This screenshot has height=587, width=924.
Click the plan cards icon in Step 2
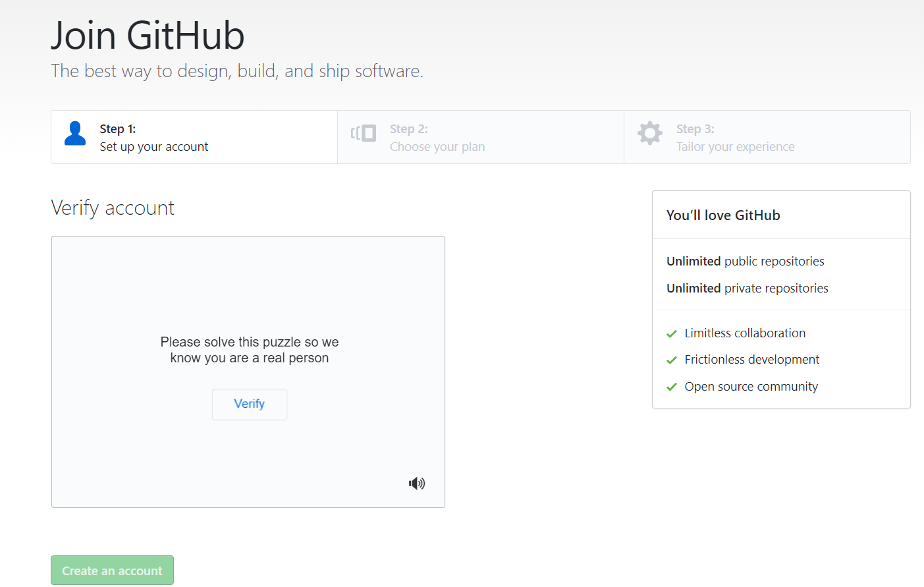(x=364, y=133)
